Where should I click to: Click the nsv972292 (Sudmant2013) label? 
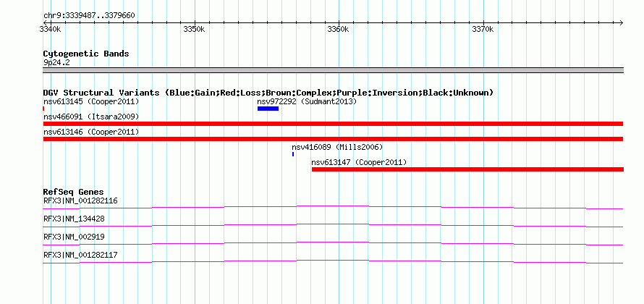[x=307, y=101]
